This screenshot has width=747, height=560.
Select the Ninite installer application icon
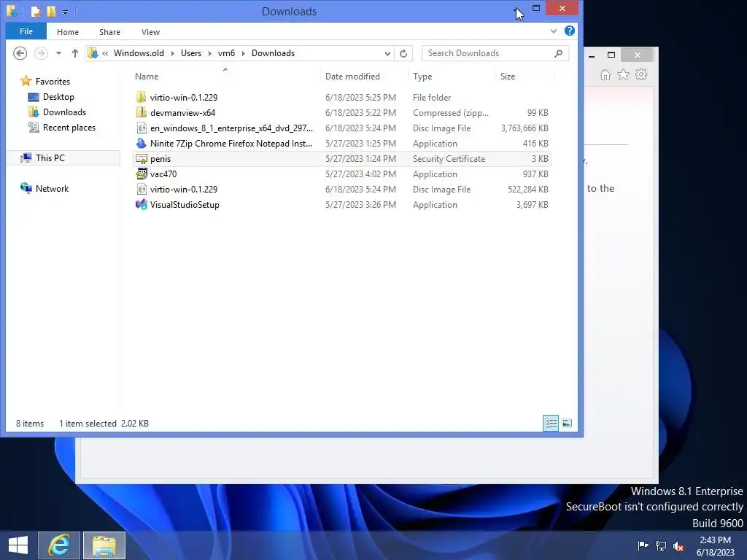click(141, 143)
